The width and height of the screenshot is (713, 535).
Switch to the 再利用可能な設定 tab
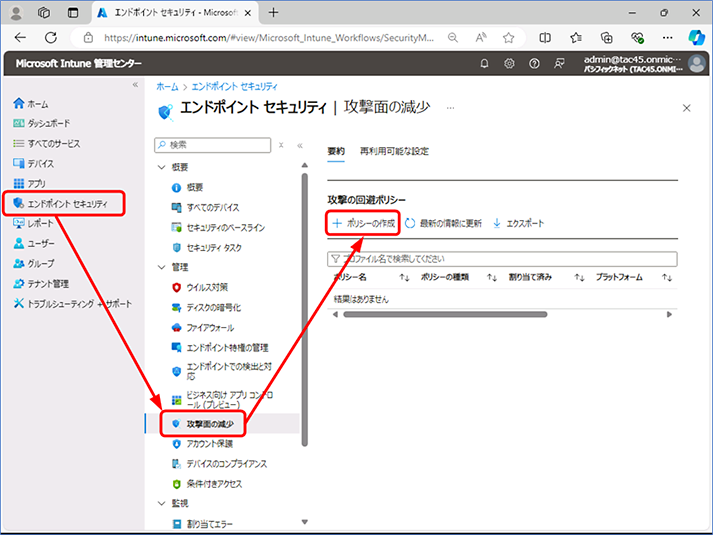(394, 151)
